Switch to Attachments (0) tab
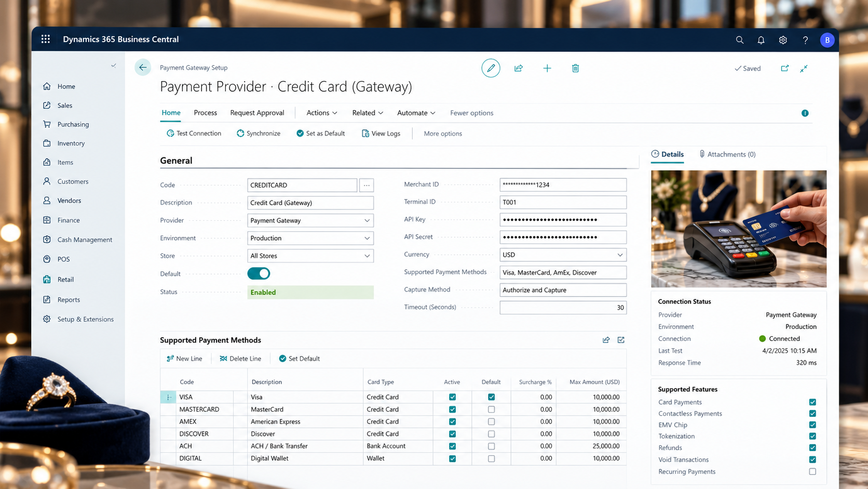 [727, 154]
